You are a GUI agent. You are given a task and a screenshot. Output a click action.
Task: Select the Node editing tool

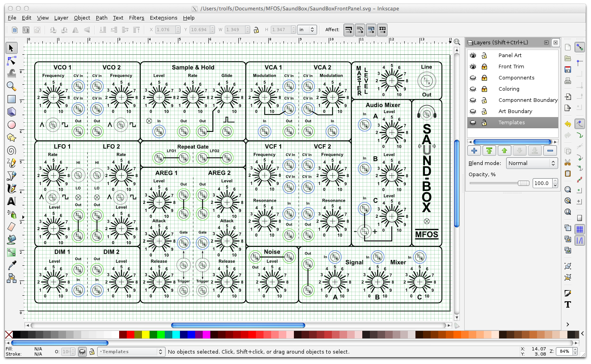11,61
